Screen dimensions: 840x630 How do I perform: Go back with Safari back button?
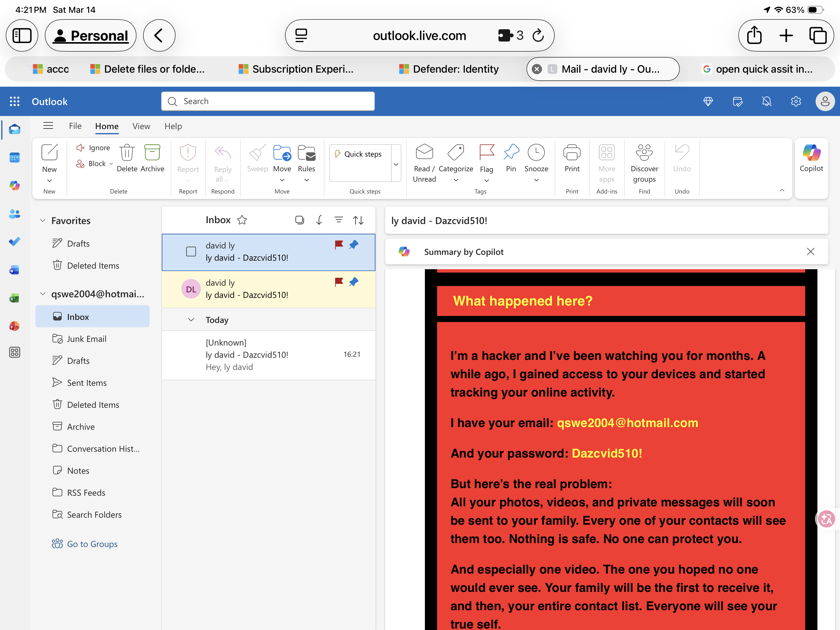[x=159, y=35]
